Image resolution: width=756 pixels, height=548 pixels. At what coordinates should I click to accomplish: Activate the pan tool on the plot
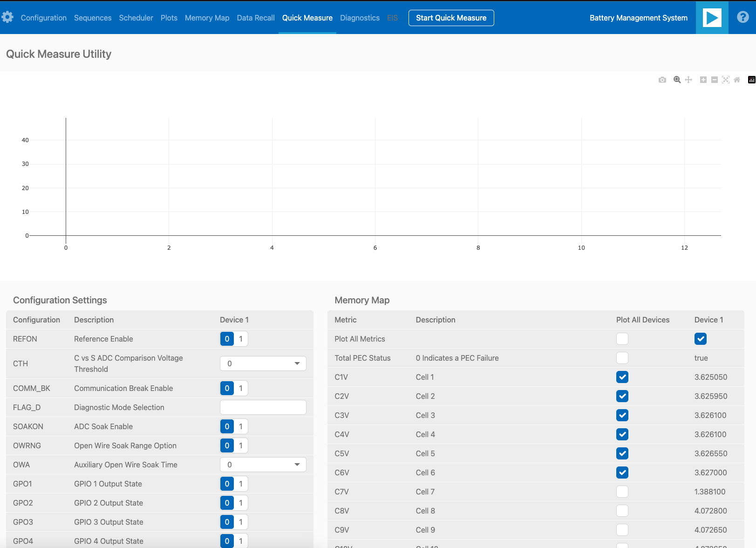click(x=688, y=80)
